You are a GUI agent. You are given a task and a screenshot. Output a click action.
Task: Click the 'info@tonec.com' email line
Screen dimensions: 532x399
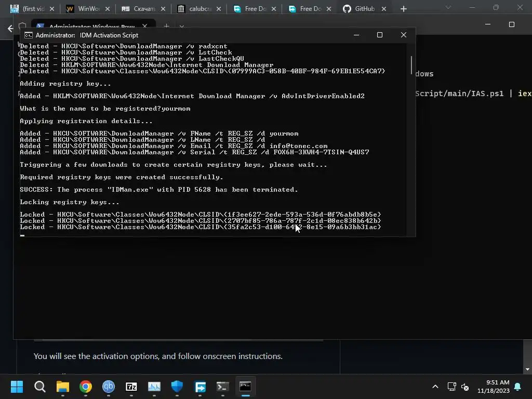(x=174, y=146)
